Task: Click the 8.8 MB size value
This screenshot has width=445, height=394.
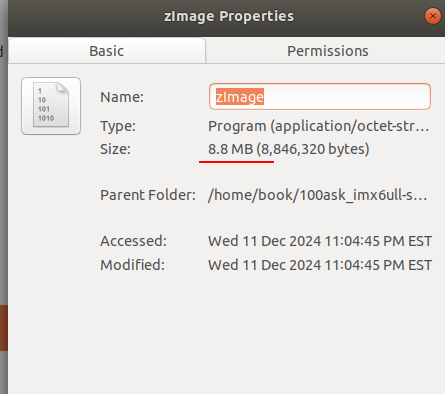Action: click(231, 149)
